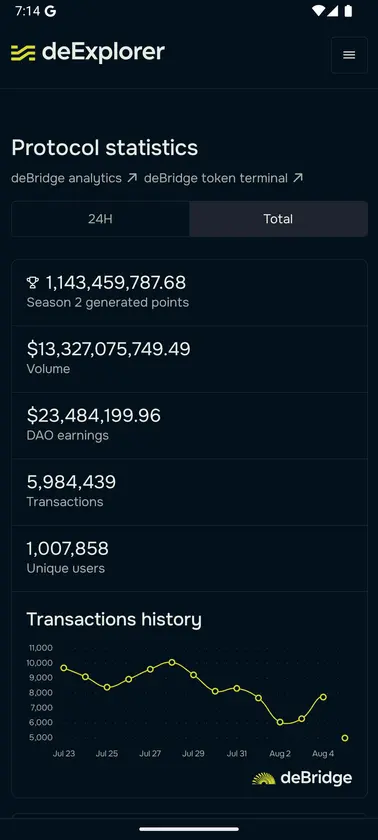Click the arrow icon next to deBridge analytics
Screen dimensions: 378x840
coord(132,178)
